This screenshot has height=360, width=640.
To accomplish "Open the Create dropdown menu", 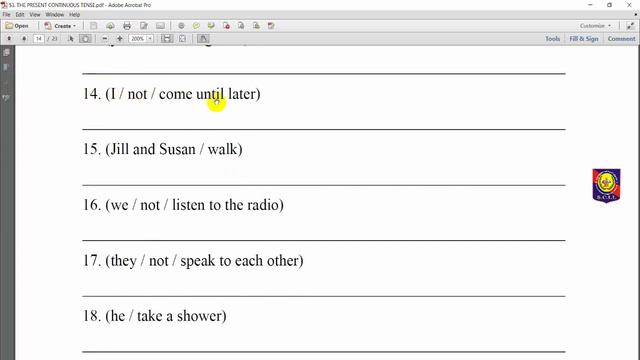I will click(x=60, y=26).
